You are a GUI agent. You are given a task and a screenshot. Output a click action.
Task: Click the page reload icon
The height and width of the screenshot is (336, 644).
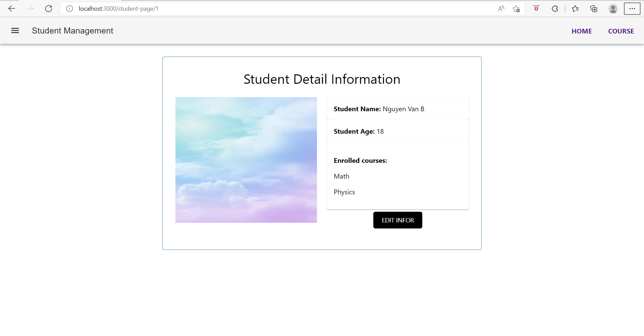coord(49,9)
